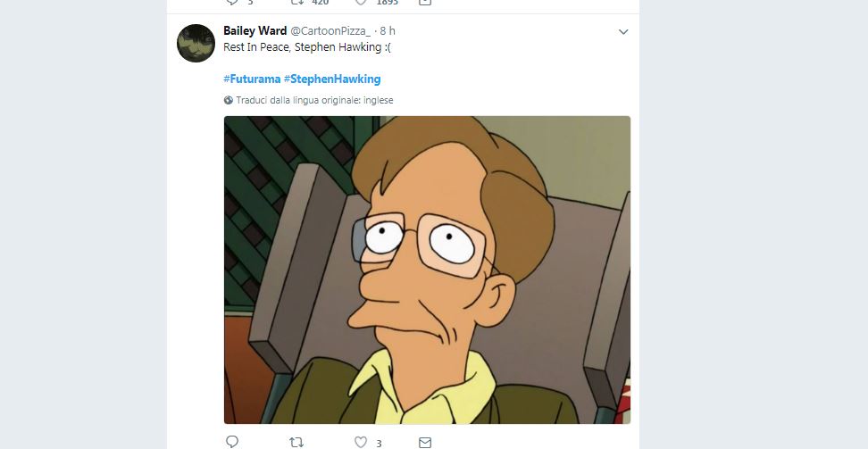The height and width of the screenshot is (449, 868).
Task: Click the previous tweet's direct message icon
Action: click(425, 3)
